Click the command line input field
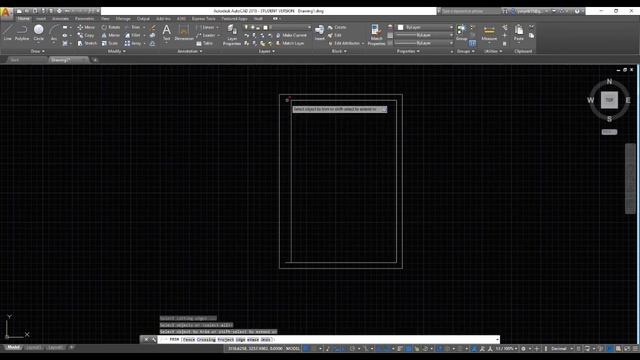Image resolution: width=640 pixels, height=360 pixels. coord(329,339)
